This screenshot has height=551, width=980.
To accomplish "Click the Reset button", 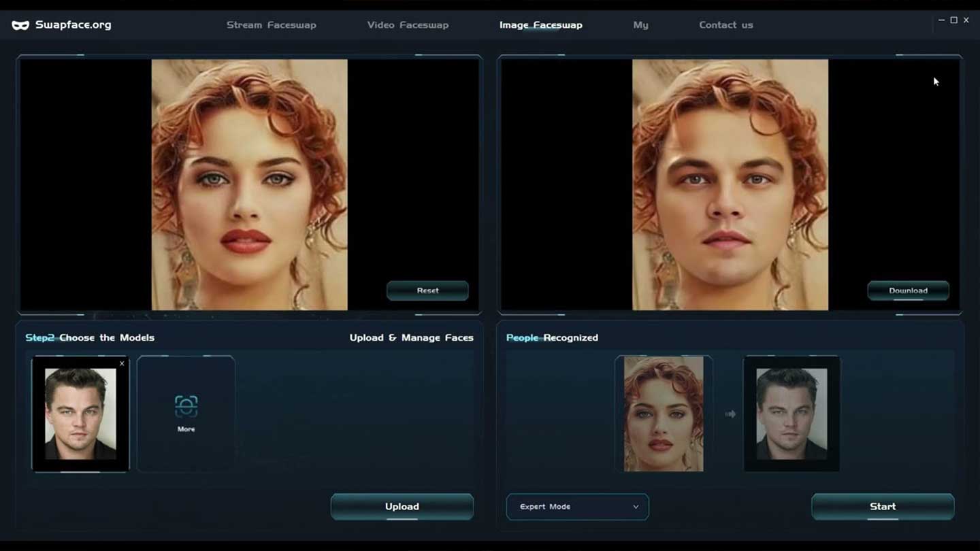I will click(x=427, y=290).
